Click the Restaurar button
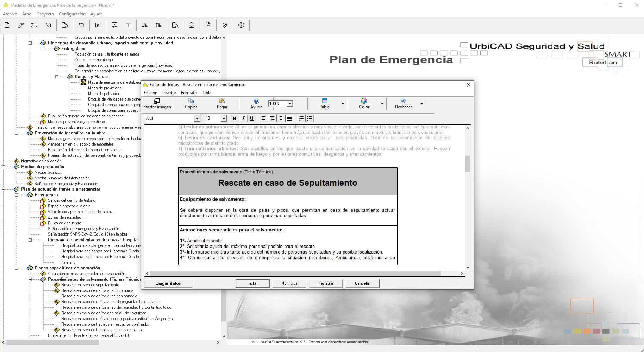This screenshot has height=352, width=644. point(326,283)
